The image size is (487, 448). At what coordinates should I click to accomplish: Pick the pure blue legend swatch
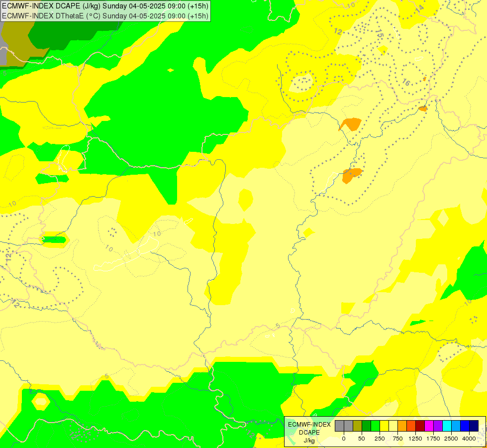(465, 426)
